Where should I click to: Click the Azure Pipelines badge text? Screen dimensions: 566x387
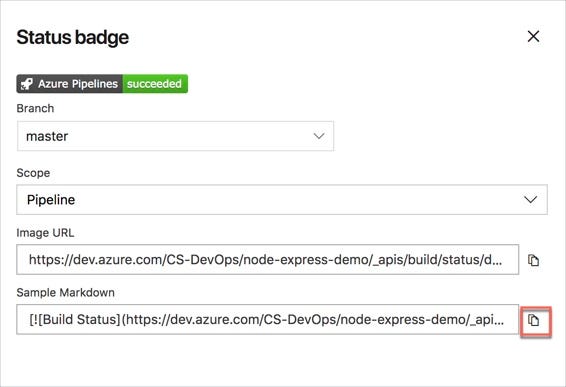pyautogui.click(x=78, y=84)
